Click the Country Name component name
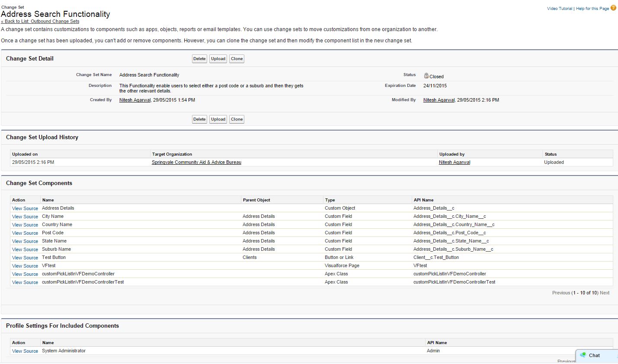Viewport: 618px width, 364px height. [57, 224]
